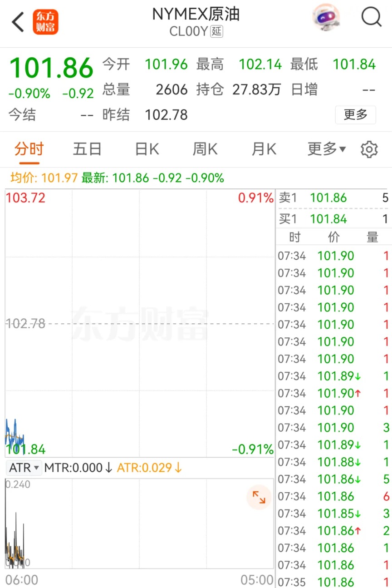
Task: Tap the ATR:0.029 indicator value
Action: click(x=149, y=468)
